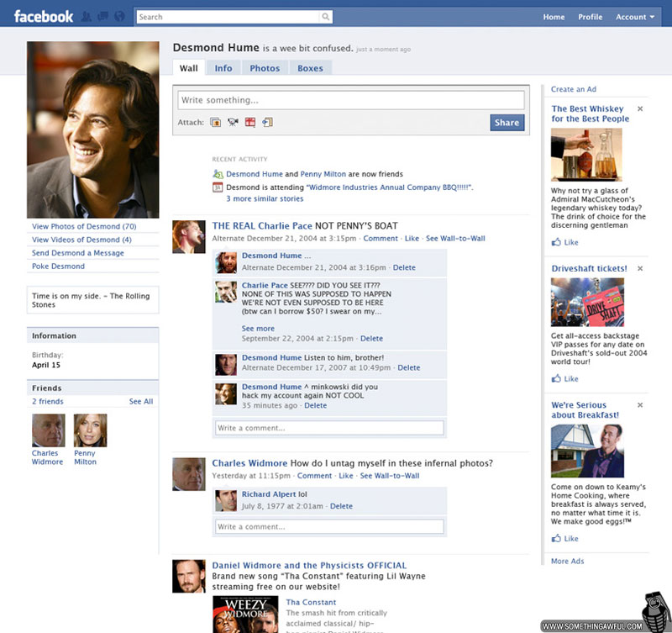Image resolution: width=672 pixels, height=633 pixels.
Task: Attach a photo to the post
Action: click(216, 122)
